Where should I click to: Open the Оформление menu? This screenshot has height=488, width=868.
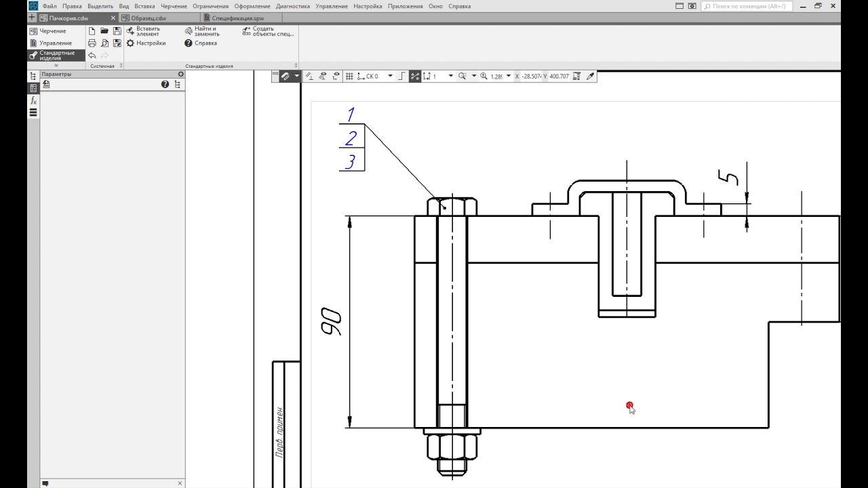point(252,6)
